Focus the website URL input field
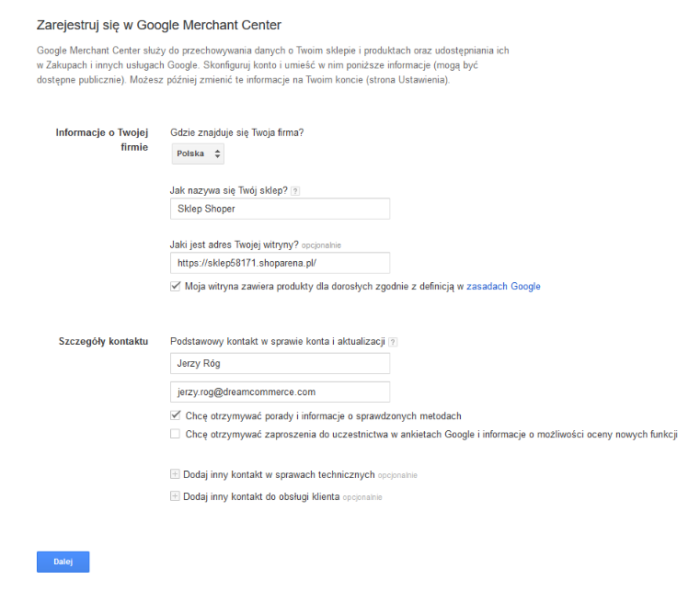This screenshot has height=591, width=700. click(280, 263)
